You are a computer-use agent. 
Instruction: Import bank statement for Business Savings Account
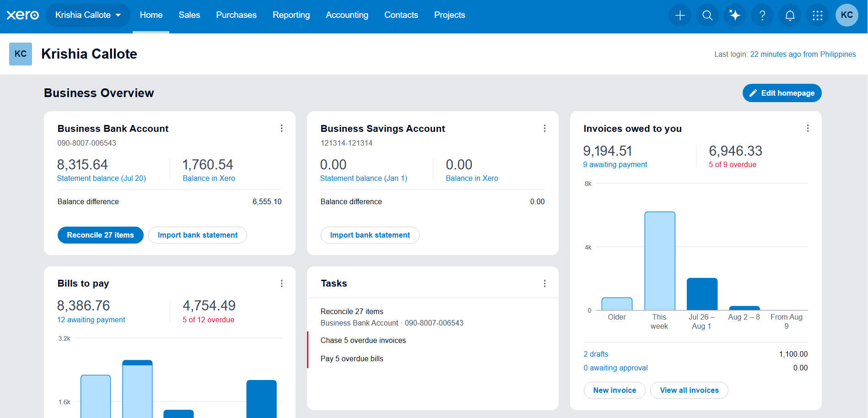click(370, 235)
